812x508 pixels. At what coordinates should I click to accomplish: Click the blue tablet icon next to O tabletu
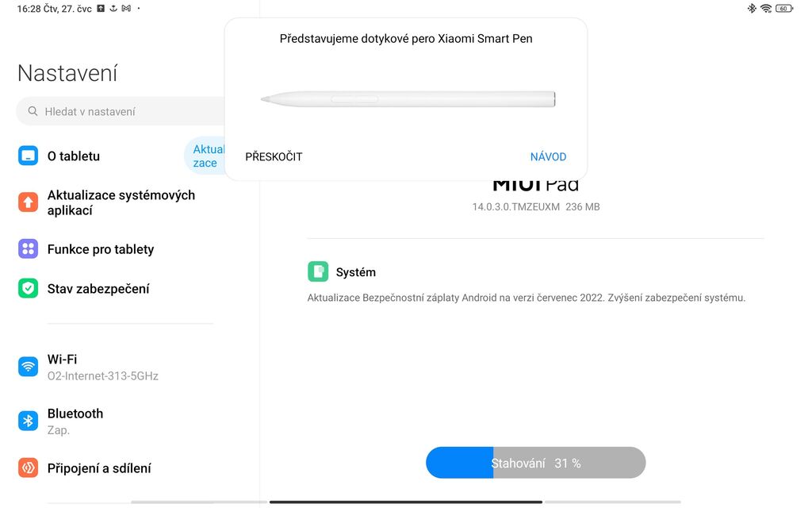coord(28,156)
